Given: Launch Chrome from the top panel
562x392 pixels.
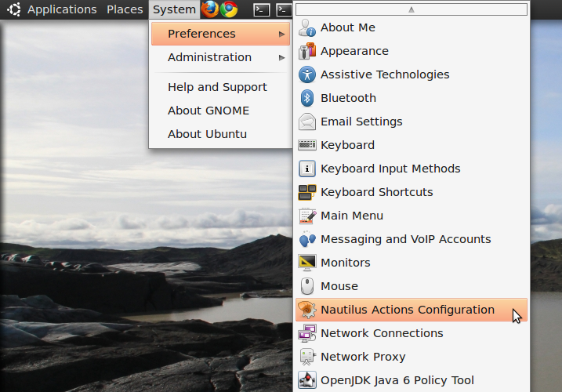Looking at the screenshot, I should point(229,9).
